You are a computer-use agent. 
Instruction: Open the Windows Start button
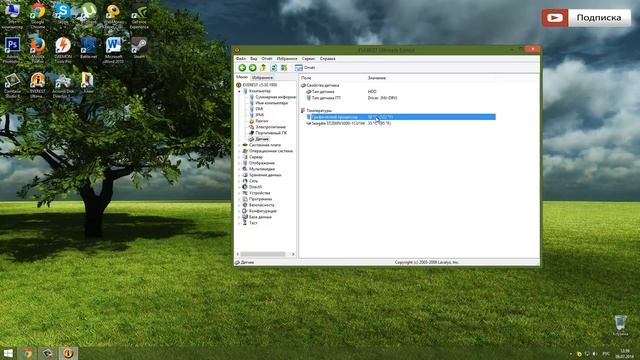pyautogui.click(x=8, y=353)
